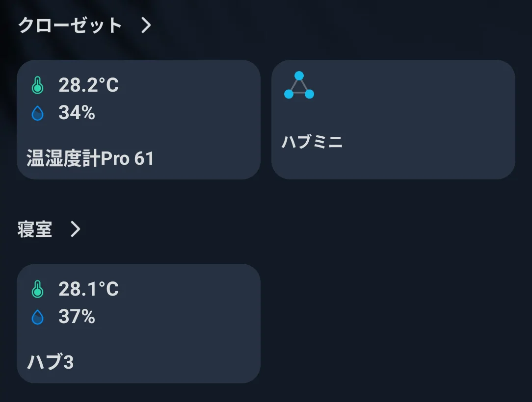Select the ハブ3 label text

click(50, 362)
